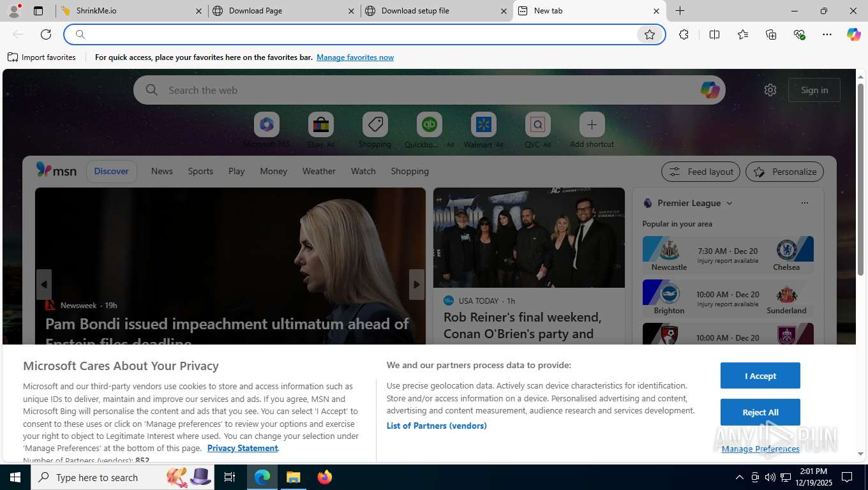Open the Play feed tab
This screenshot has width=868, height=490.
(237, 171)
